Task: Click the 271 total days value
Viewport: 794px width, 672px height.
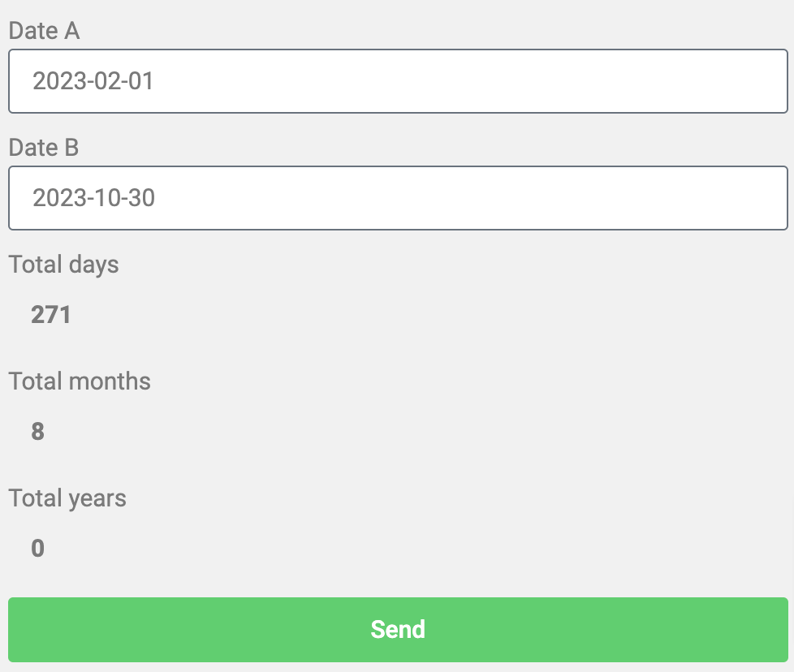Action: [x=51, y=315]
